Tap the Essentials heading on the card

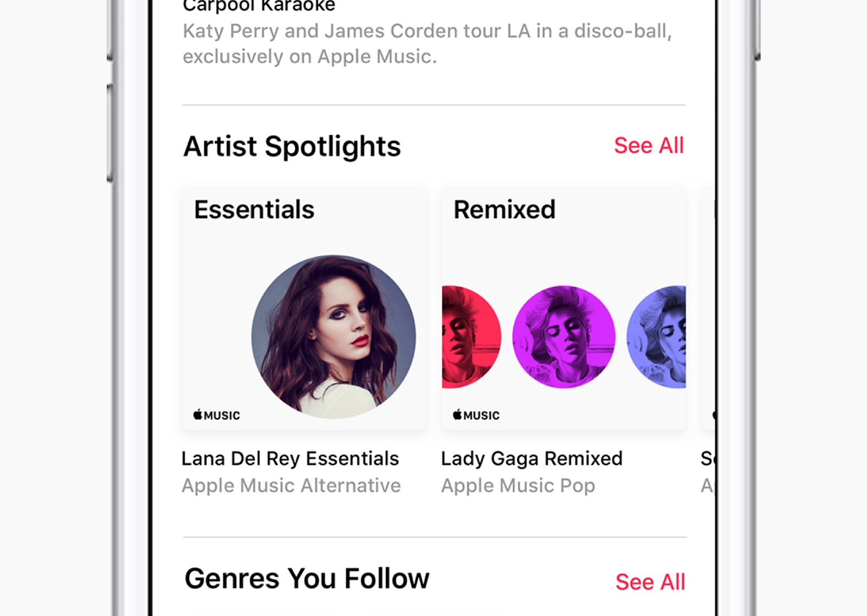click(254, 210)
